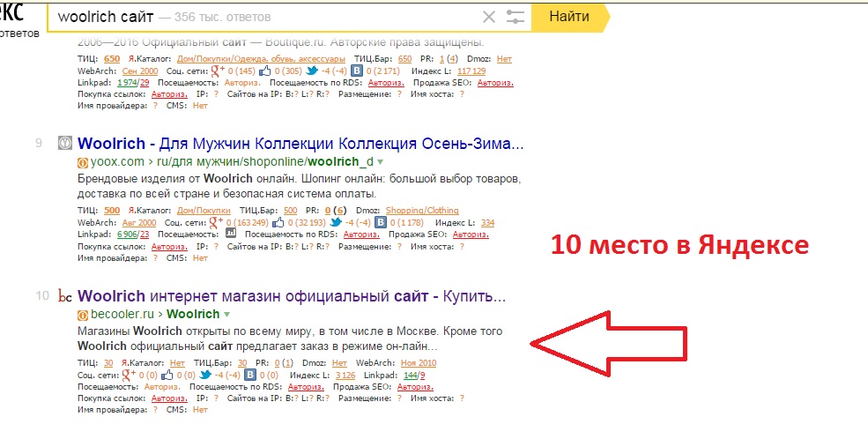Image resolution: width=868 pixels, height=439 pixels.
Task: Click PR value 0 (6) for yoox.com
Action: tap(336, 211)
